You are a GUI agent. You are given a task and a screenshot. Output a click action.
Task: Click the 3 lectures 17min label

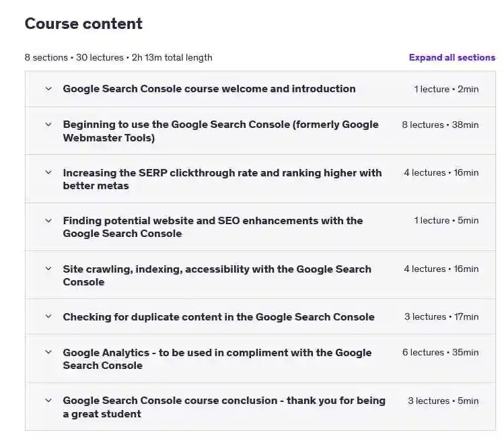(x=441, y=317)
